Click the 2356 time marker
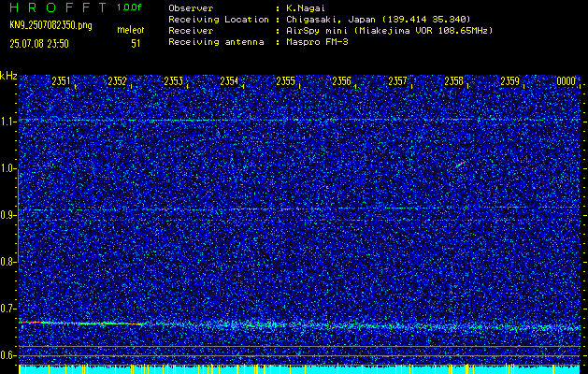The height and width of the screenshot is (374, 588). point(341,81)
